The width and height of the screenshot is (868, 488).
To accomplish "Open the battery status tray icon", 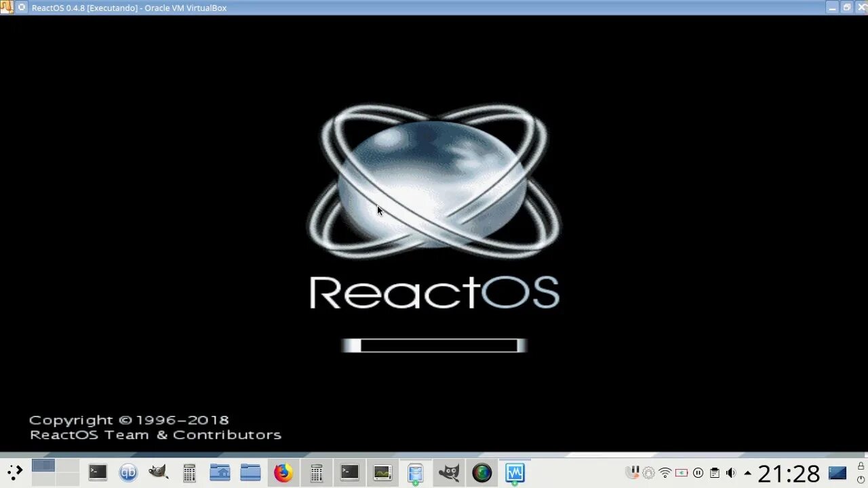I will [x=682, y=473].
